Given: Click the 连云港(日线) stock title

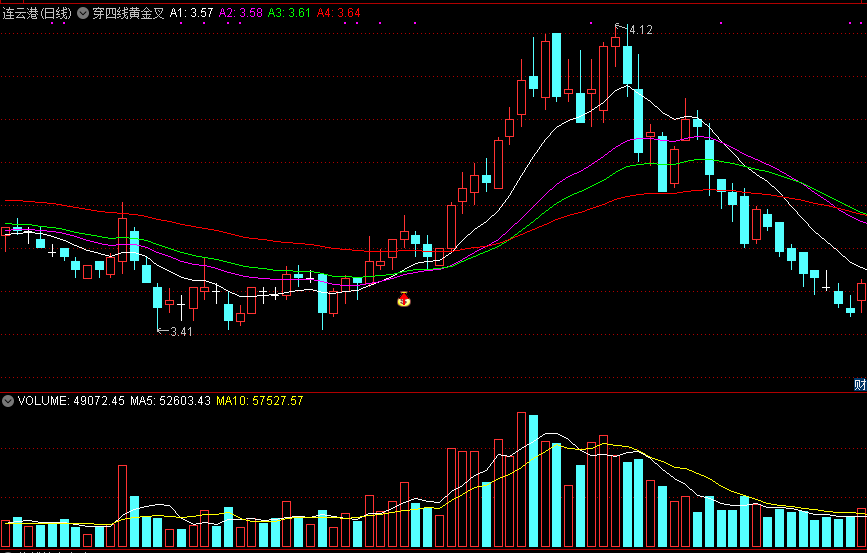Looking at the screenshot, I should click(37, 13).
